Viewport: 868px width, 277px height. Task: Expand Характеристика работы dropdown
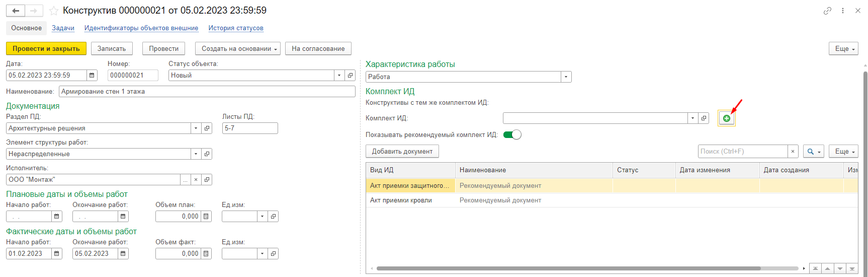click(x=566, y=77)
